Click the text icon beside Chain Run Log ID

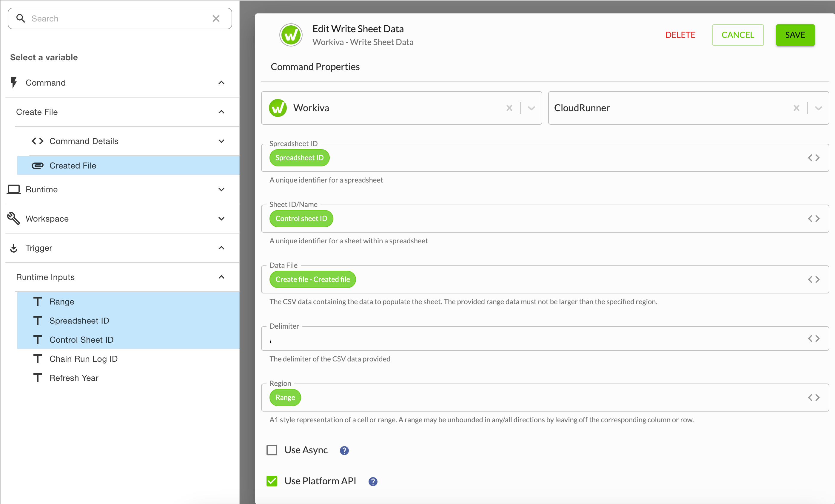tap(38, 358)
